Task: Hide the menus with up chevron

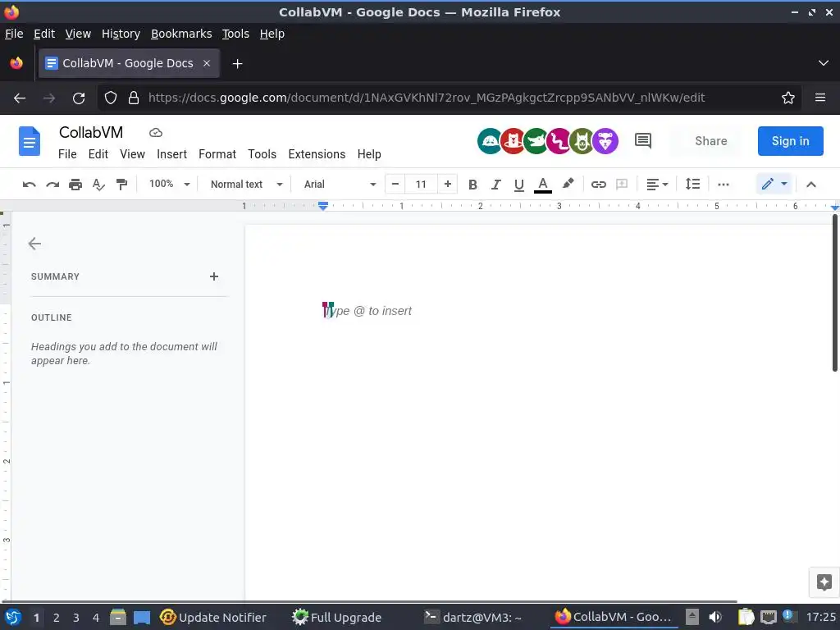Action: coord(811,185)
